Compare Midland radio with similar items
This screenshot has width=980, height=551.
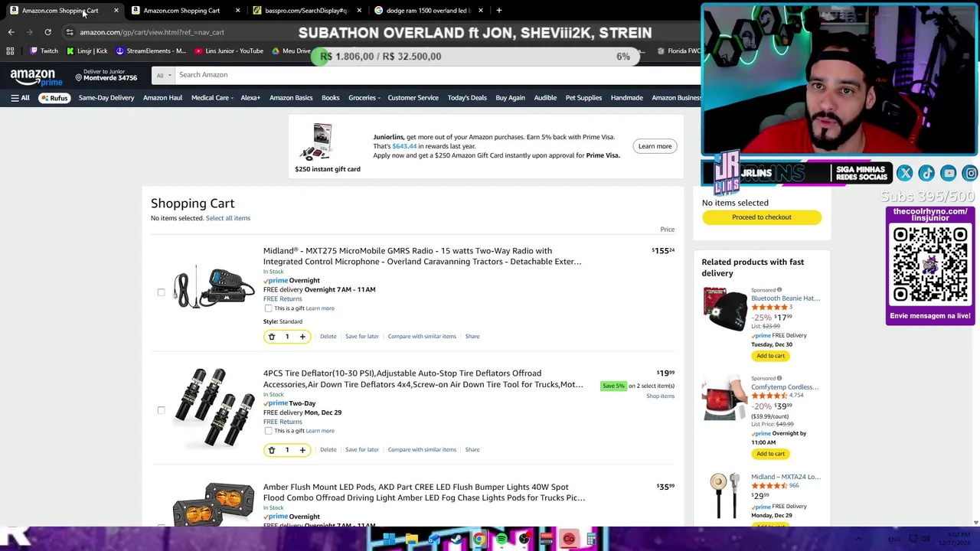422,337
